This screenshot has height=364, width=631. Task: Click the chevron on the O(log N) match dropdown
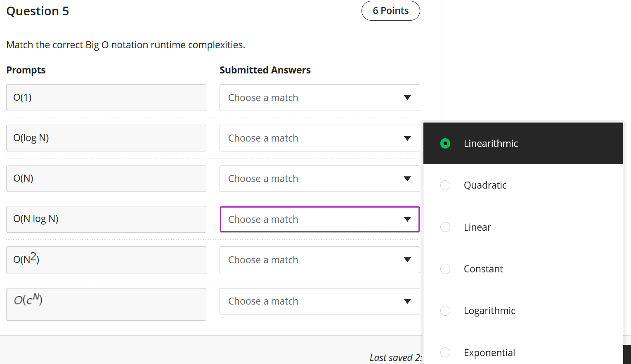coord(407,138)
